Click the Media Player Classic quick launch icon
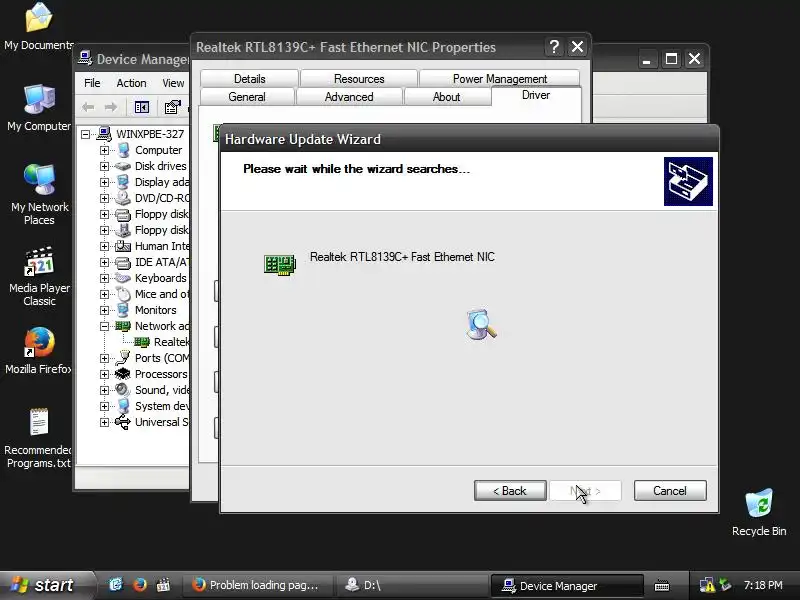 coord(163,585)
